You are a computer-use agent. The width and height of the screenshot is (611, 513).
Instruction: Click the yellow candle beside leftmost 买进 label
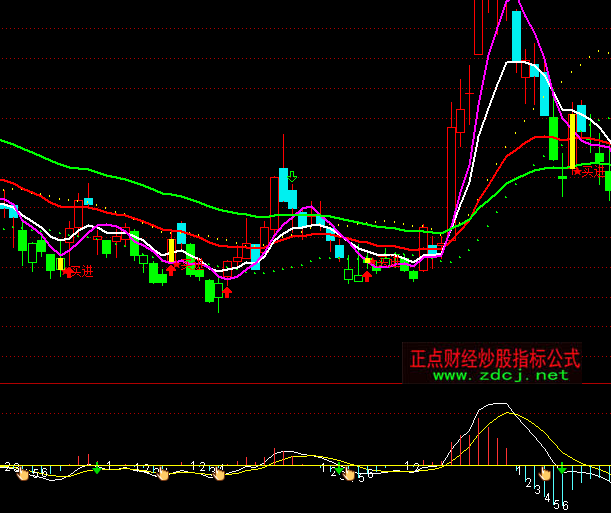coord(61,265)
